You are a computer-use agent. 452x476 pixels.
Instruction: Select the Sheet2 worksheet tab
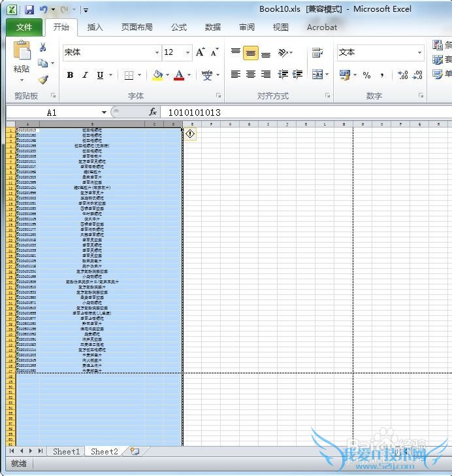tap(104, 452)
